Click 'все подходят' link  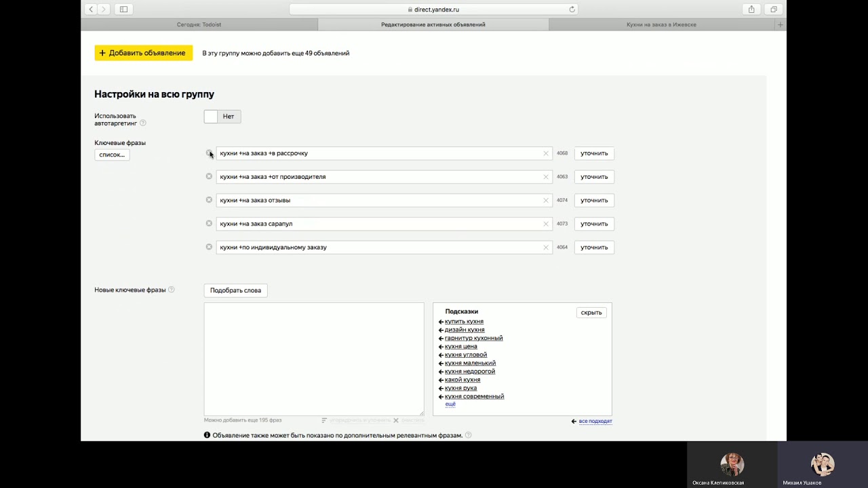595,421
